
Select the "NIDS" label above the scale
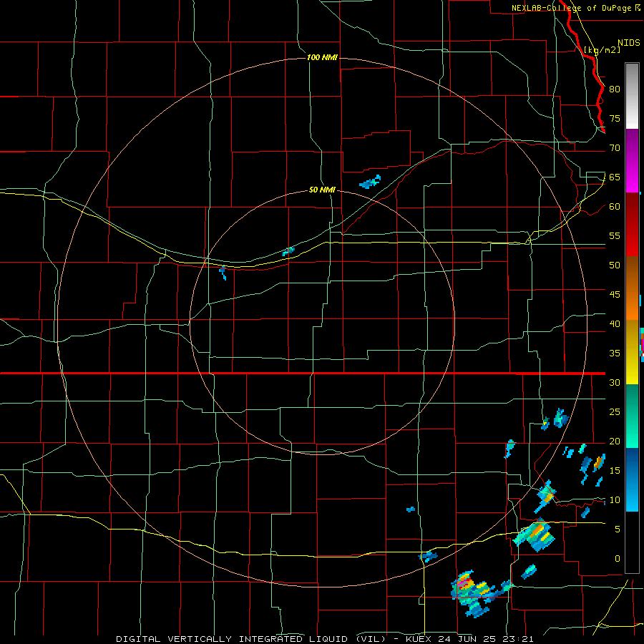pyautogui.click(x=629, y=43)
